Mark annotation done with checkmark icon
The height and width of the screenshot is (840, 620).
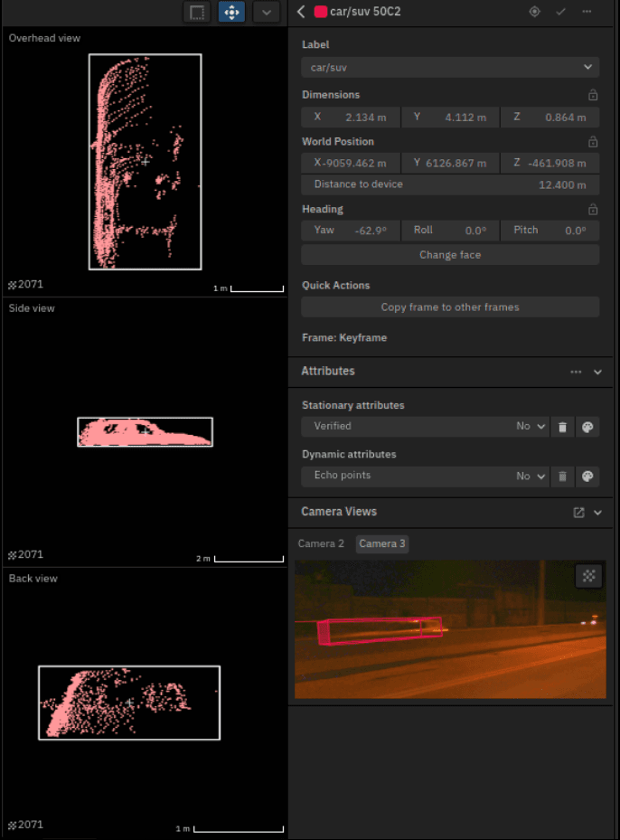(x=560, y=12)
